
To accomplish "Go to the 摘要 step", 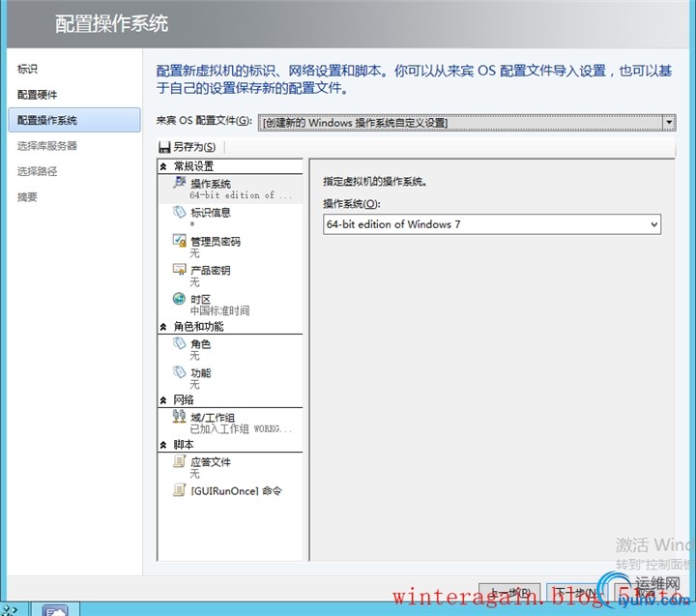I will (x=27, y=196).
